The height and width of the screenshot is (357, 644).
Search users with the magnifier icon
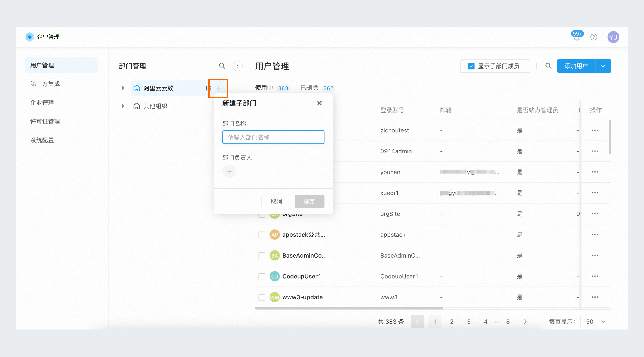548,66
